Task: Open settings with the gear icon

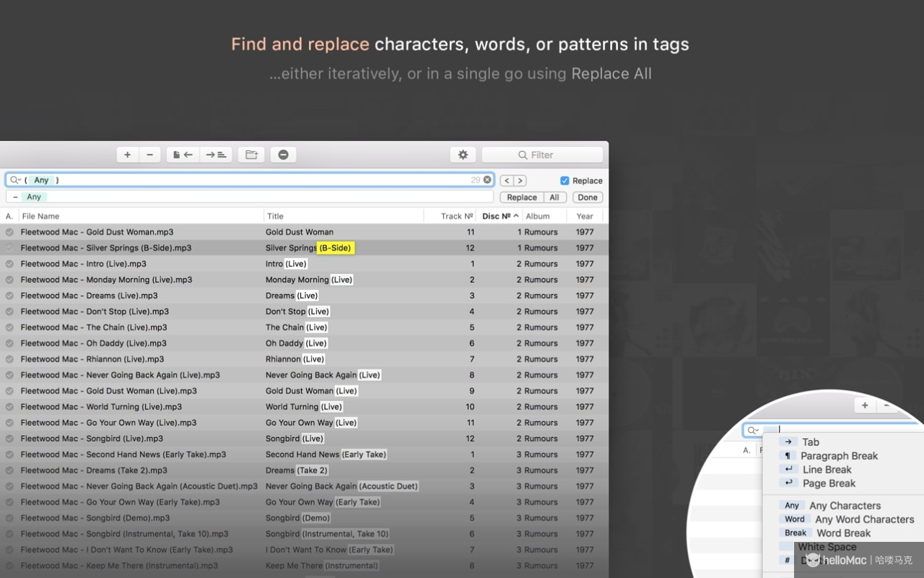Action: point(463,155)
